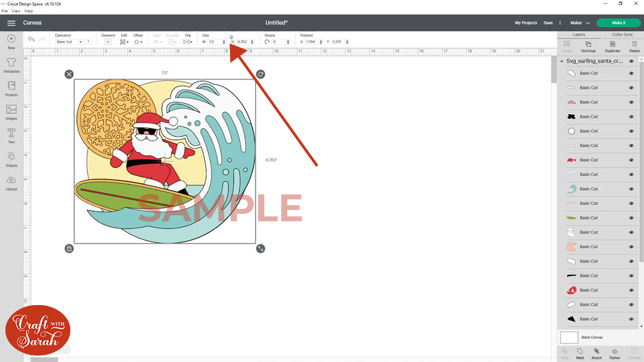Save the project
The image size is (644, 362).
click(548, 23)
